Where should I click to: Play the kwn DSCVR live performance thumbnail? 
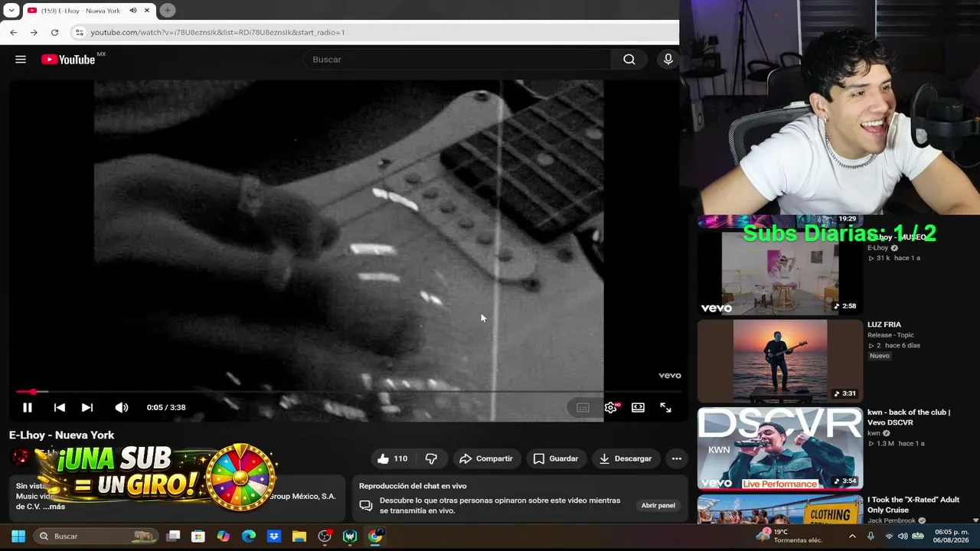(780, 448)
